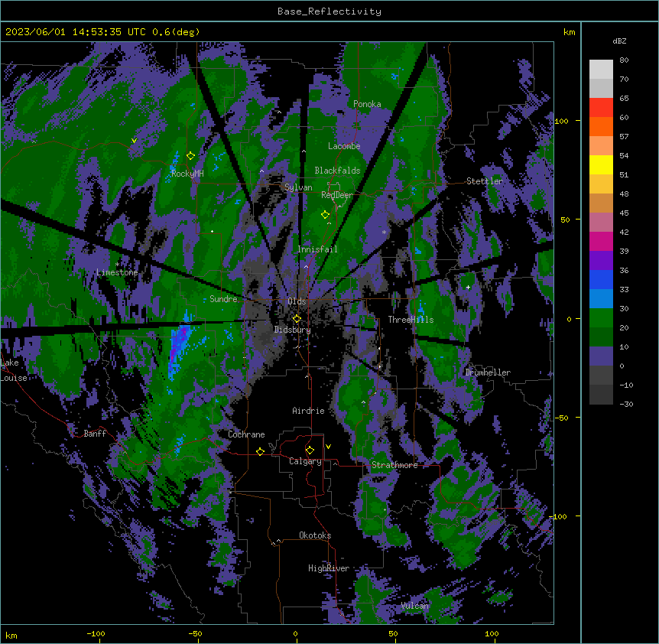Select the magenta legend block below 42 dBZ
Image resolution: width=659 pixels, height=644 pixels.
tap(601, 241)
